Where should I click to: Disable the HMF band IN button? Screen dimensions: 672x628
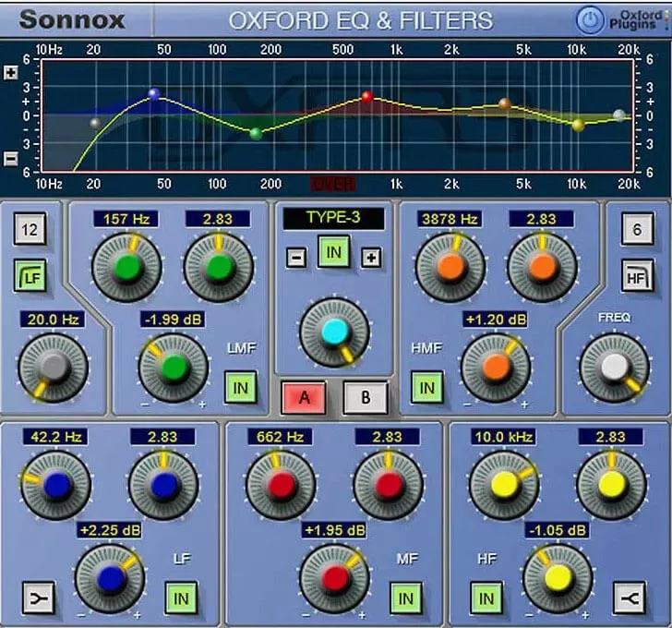[426, 388]
